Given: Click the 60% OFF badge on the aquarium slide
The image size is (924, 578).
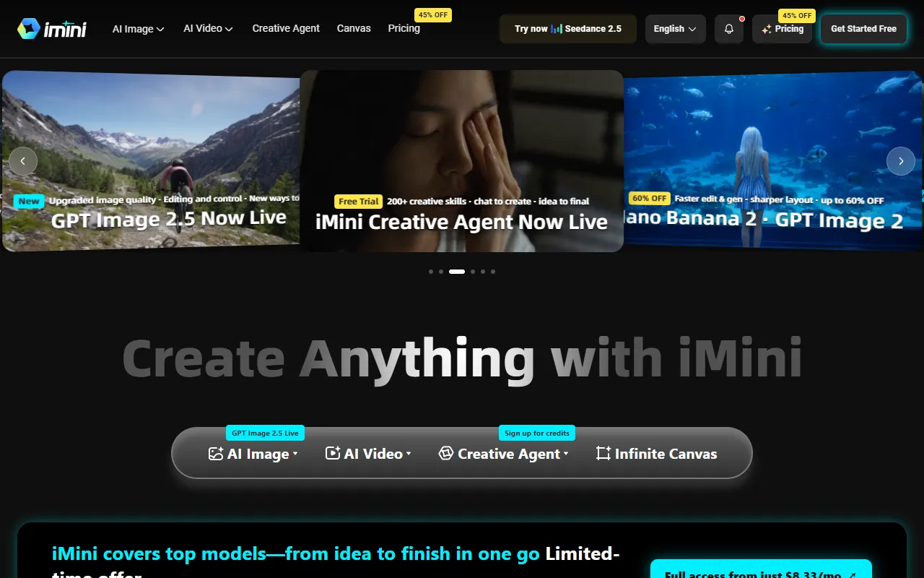Looking at the screenshot, I should pyautogui.click(x=650, y=198).
